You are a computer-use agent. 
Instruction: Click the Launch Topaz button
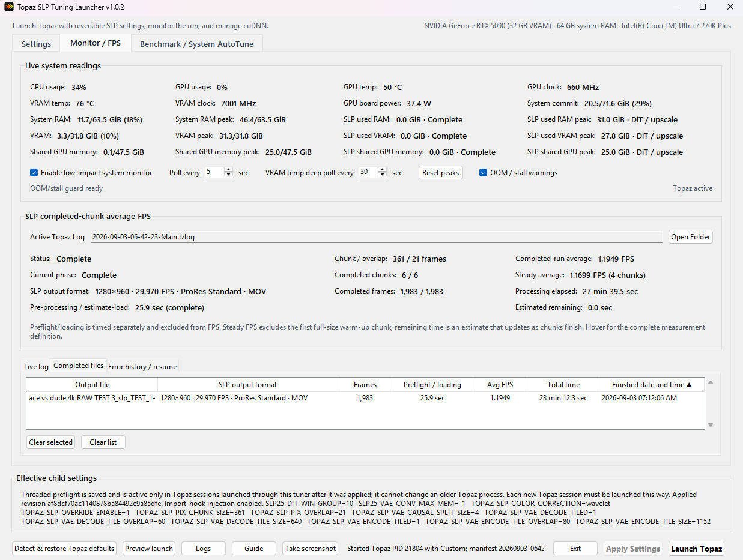pos(696,549)
